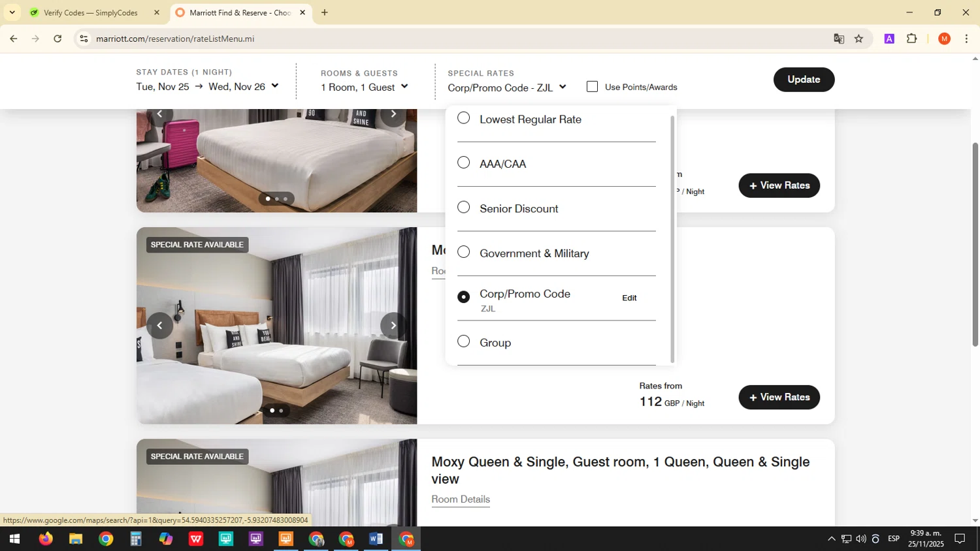
Task: Open the browser Extensions puzzle icon
Action: [912, 39]
